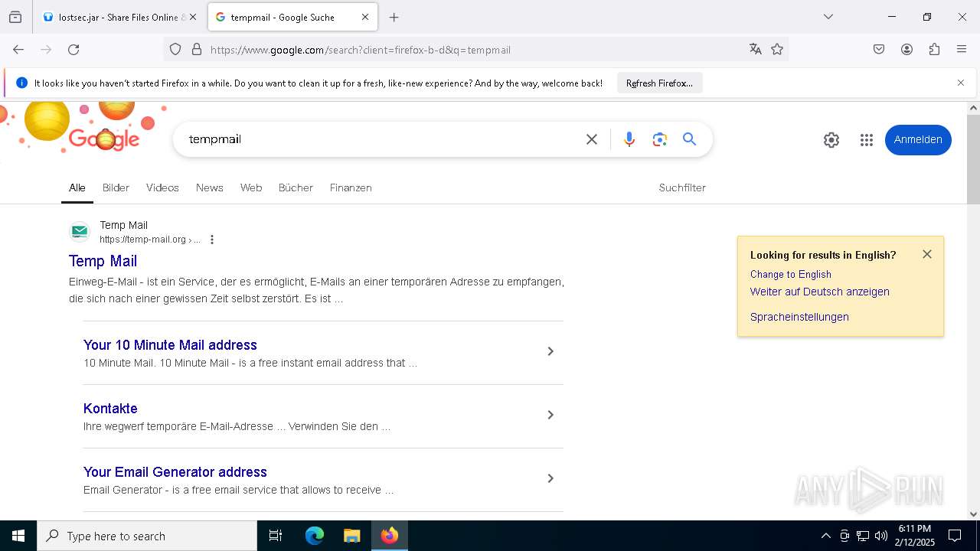
Task: Clear the Google search box
Action: click(592, 139)
